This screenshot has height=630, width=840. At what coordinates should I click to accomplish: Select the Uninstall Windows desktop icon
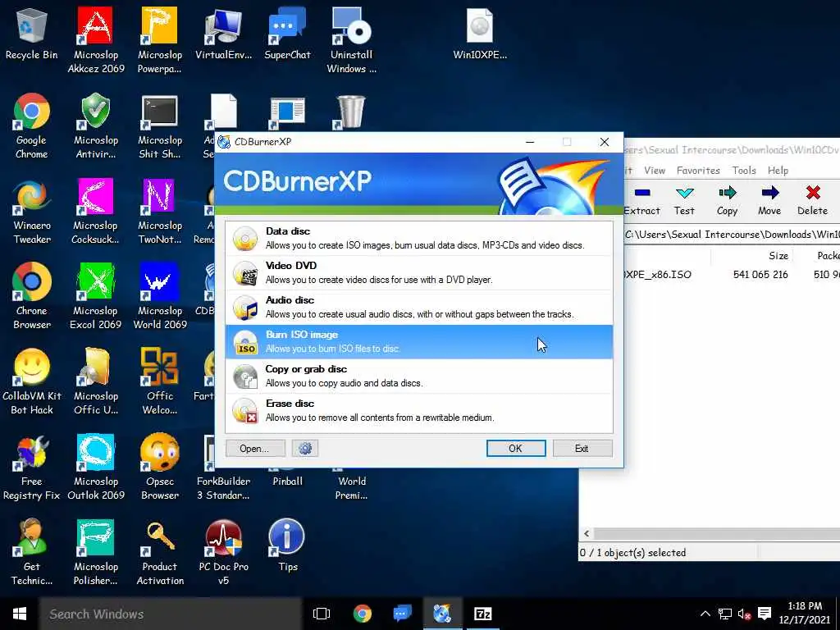coord(351,41)
